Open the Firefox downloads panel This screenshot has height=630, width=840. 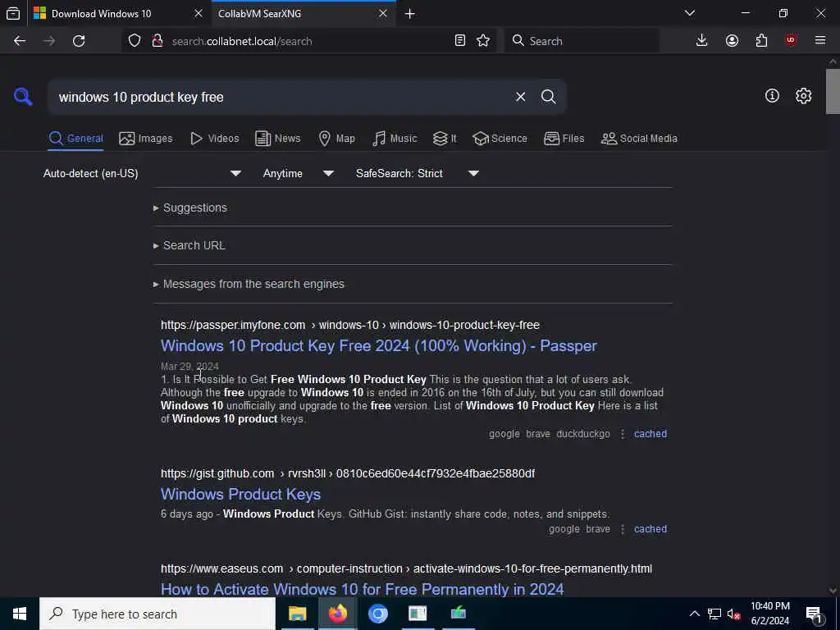702,41
